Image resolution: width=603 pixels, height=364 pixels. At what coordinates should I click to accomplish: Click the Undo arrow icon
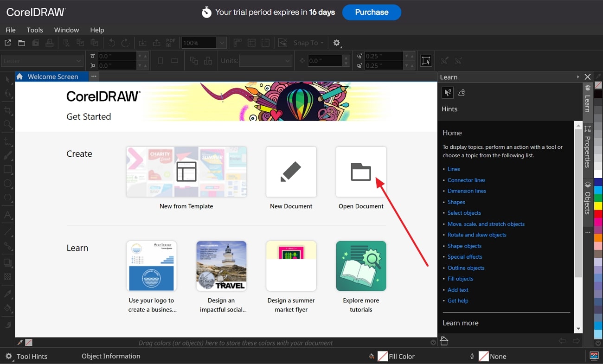111,43
